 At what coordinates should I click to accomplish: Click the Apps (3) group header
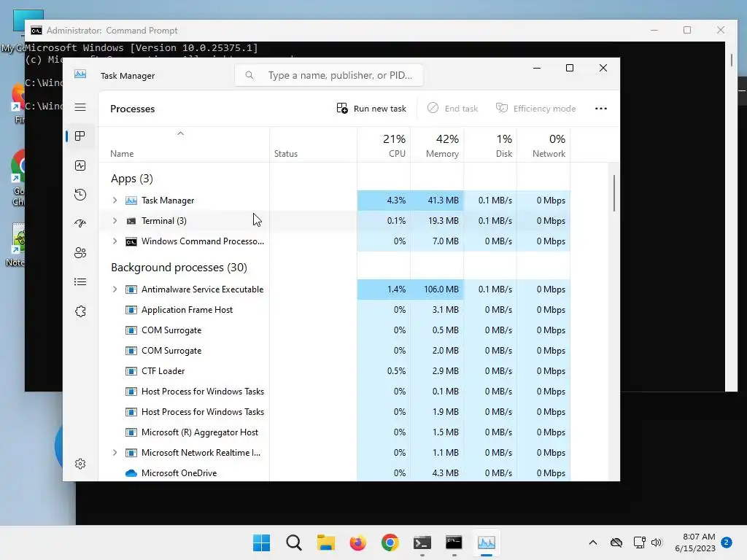(132, 179)
